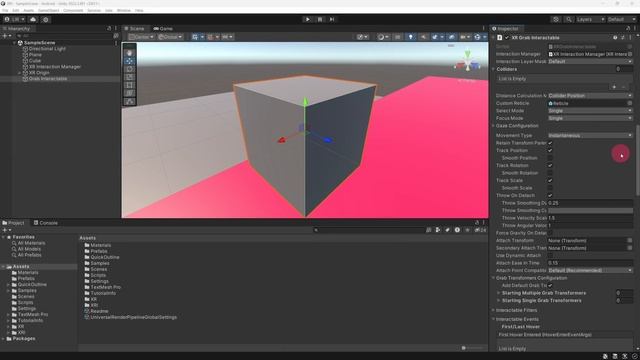Toggle Track Rotation checkbox

[x=550, y=165]
